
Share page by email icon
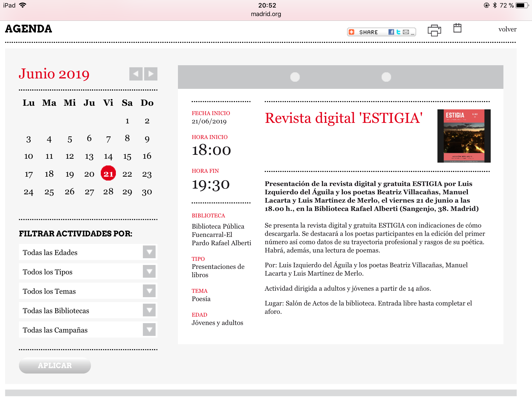406,32
